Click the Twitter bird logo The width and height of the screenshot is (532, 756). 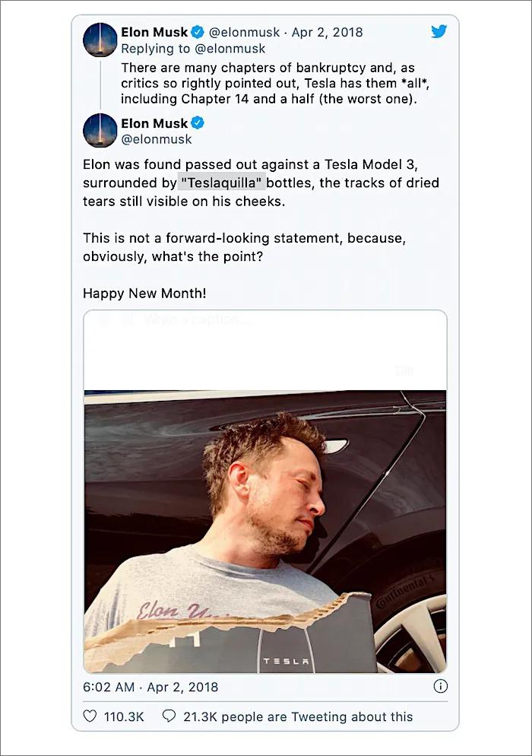click(439, 31)
